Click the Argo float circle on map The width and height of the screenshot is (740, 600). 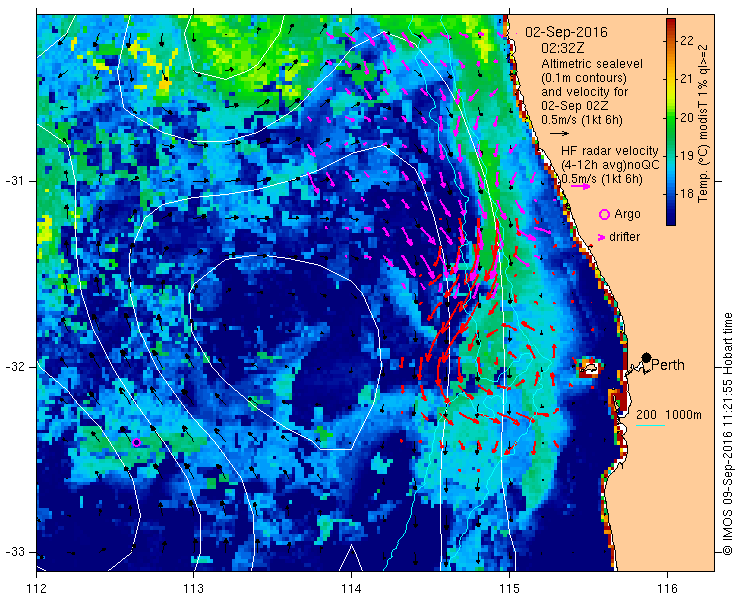136,442
